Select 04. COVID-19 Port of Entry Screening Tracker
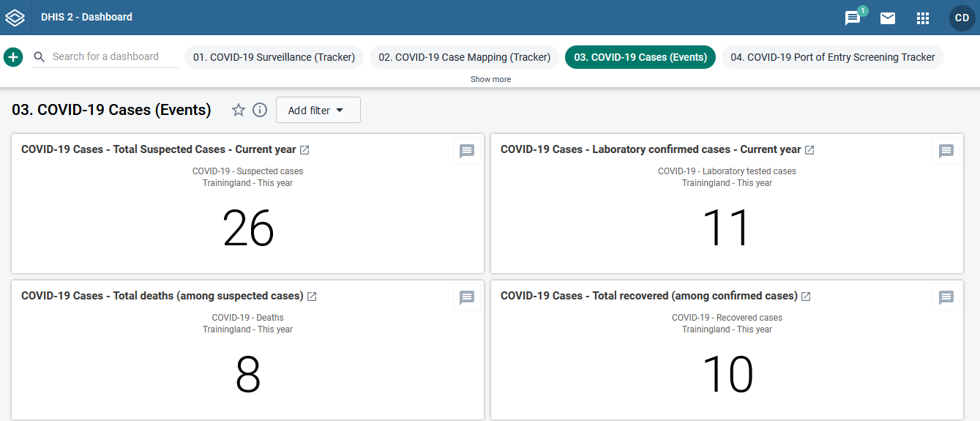This screenshot has height=421, width=980. point(832,57)
